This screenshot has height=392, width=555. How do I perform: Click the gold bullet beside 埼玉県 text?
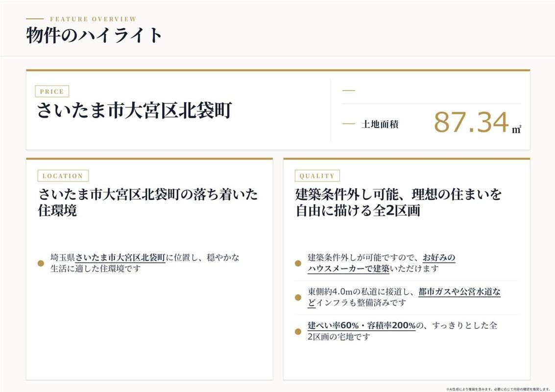(x=41, y=263)
